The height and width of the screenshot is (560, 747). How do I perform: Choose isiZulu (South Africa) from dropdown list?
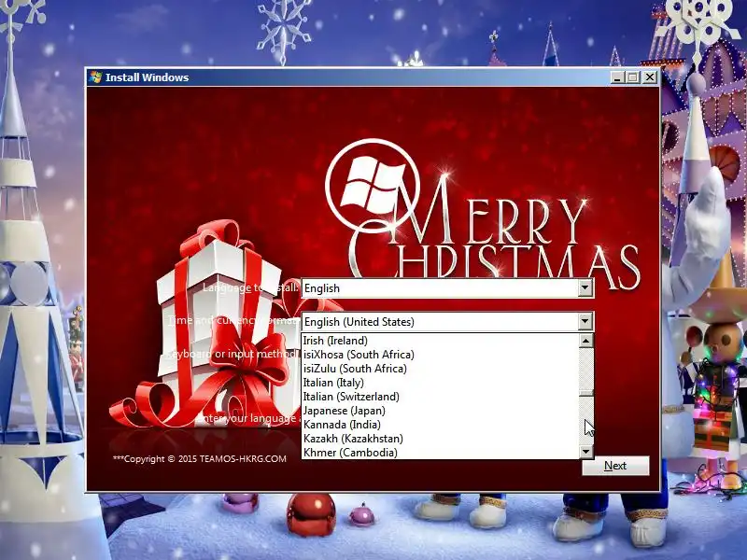(x=440, y=369)
